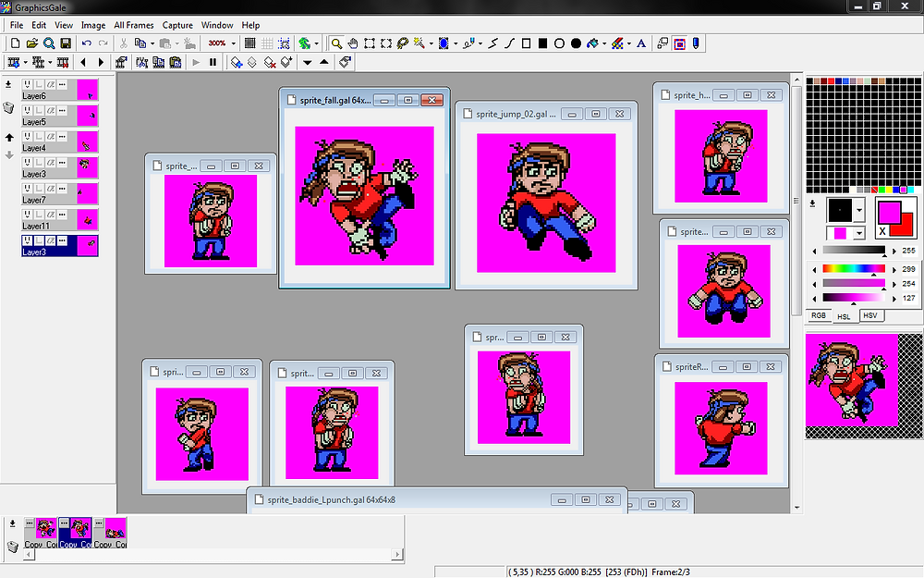
Task: Select the magenta foreground color swatch
Action: [890, 213]
